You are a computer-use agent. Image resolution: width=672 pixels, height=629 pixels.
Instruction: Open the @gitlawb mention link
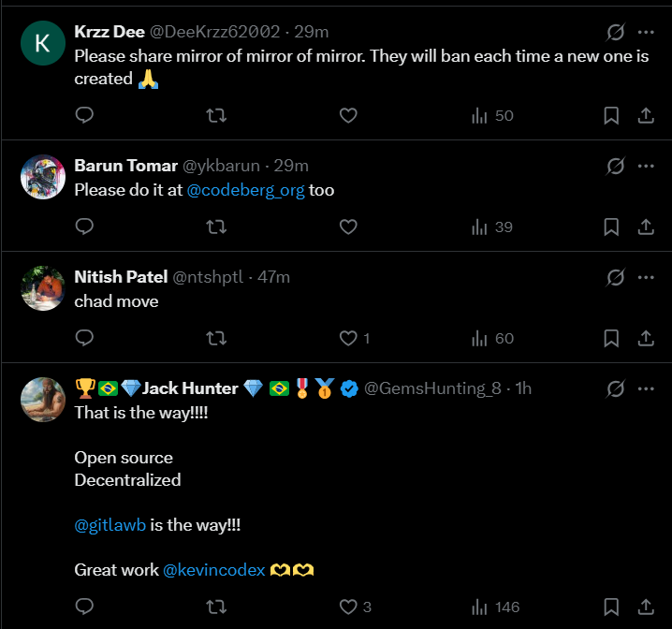coord(110,525)
